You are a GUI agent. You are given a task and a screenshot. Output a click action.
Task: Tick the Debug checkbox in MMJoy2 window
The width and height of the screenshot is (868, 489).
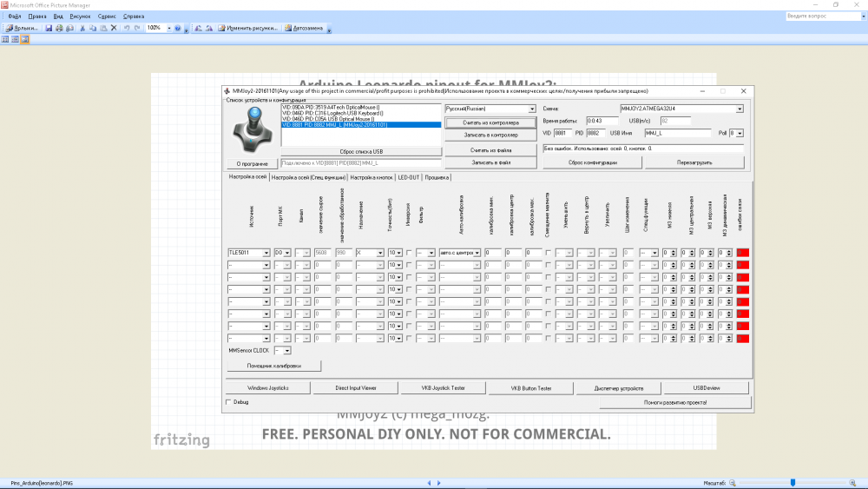point(229,402)
